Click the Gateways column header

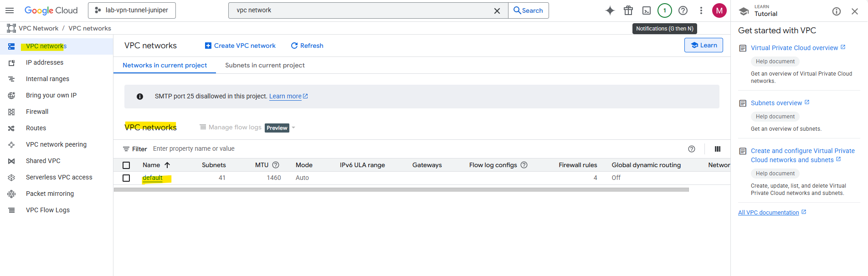[427, 165]
